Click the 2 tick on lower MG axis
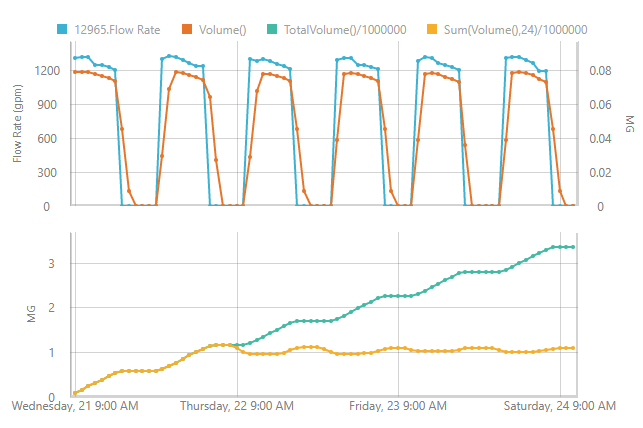 click(51, 307)
